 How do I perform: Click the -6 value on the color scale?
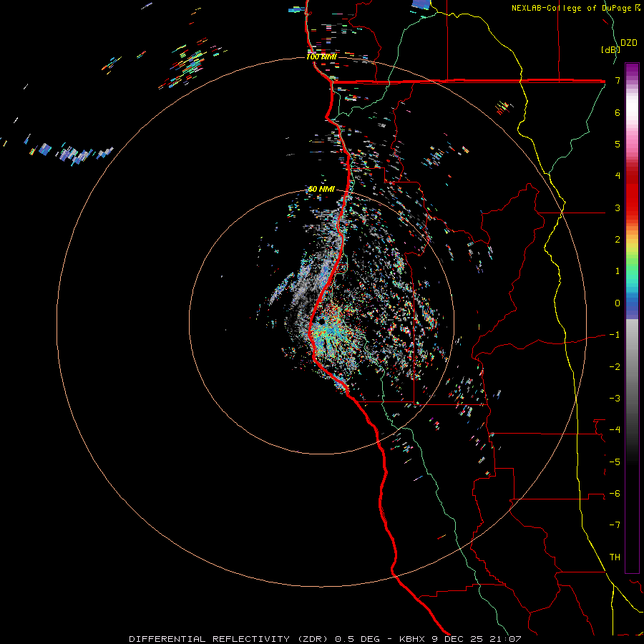click(x=615, y=494)
